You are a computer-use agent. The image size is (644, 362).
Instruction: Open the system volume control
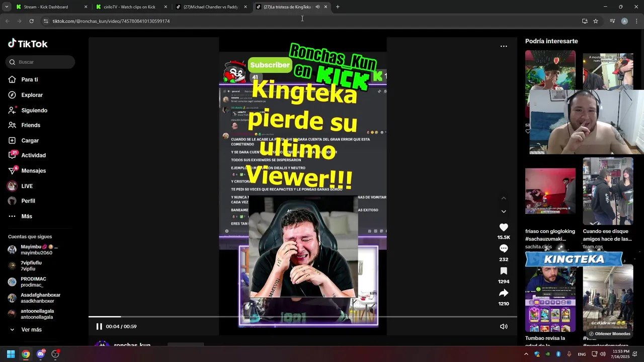pyautogui.click(x=603, y=354)
